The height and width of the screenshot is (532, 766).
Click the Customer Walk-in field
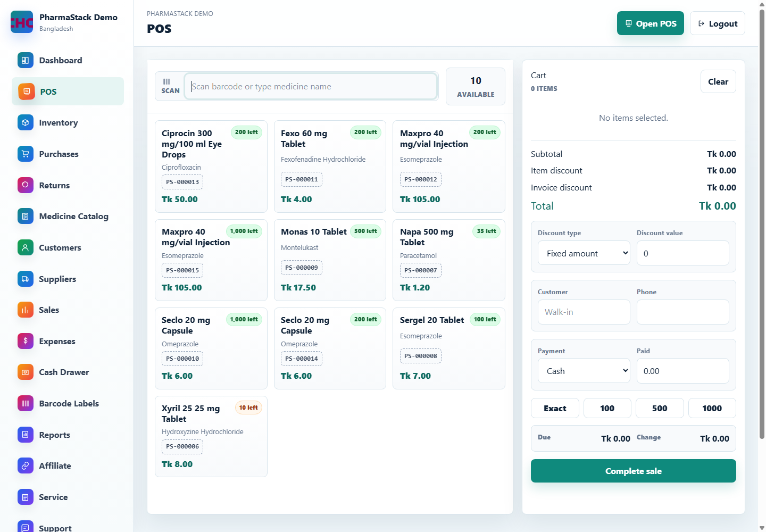tap(584, 312)
